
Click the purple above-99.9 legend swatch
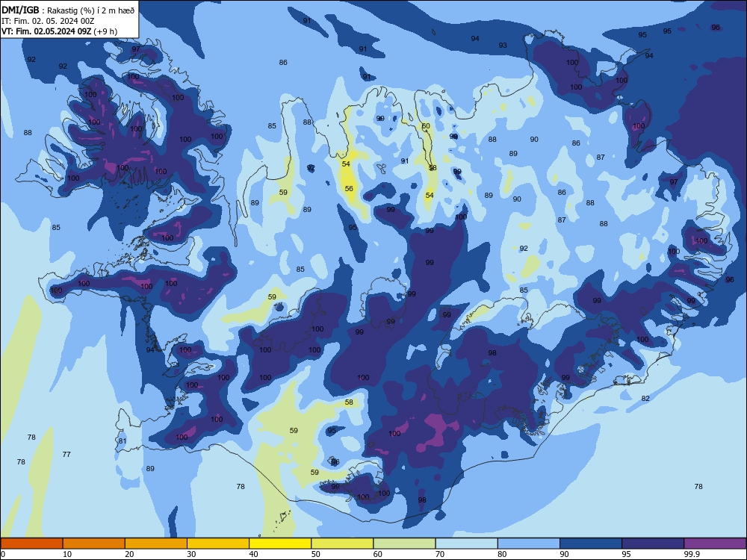[715, 544]
